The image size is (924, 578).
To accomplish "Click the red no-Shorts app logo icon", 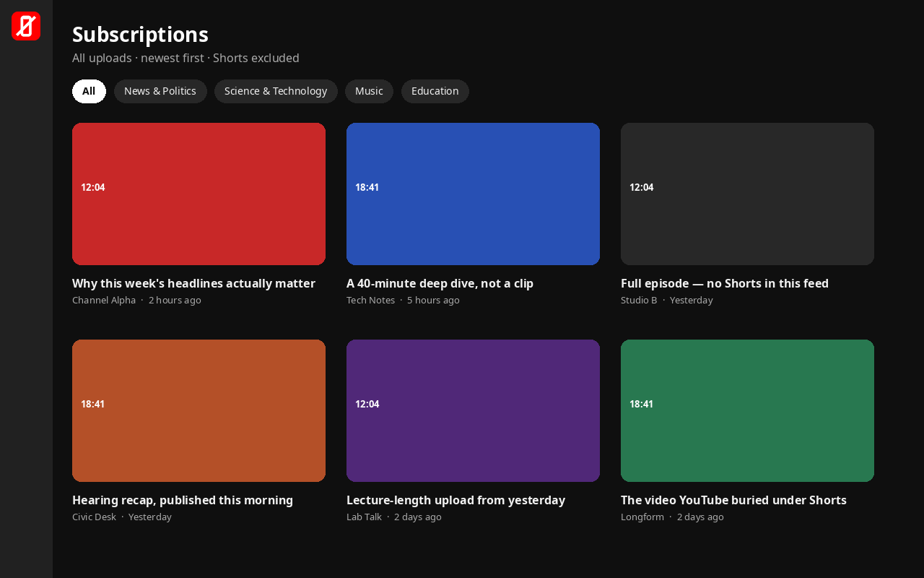I will pos(26,26).
